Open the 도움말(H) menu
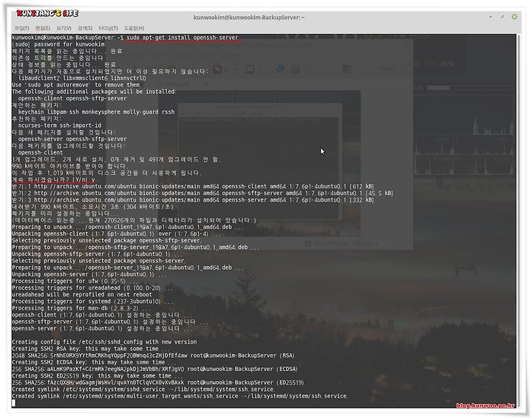This screenshot has height=419, width=532. click(x=134, y=28)
